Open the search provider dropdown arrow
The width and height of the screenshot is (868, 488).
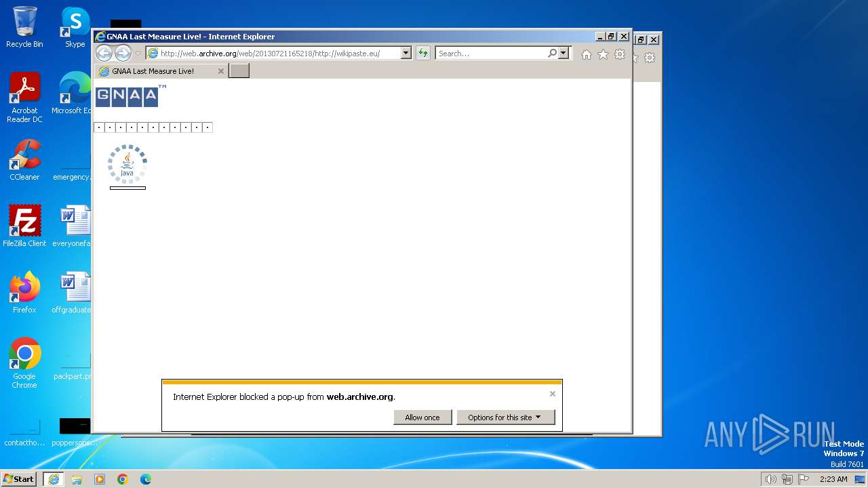(x=563, y=53)
